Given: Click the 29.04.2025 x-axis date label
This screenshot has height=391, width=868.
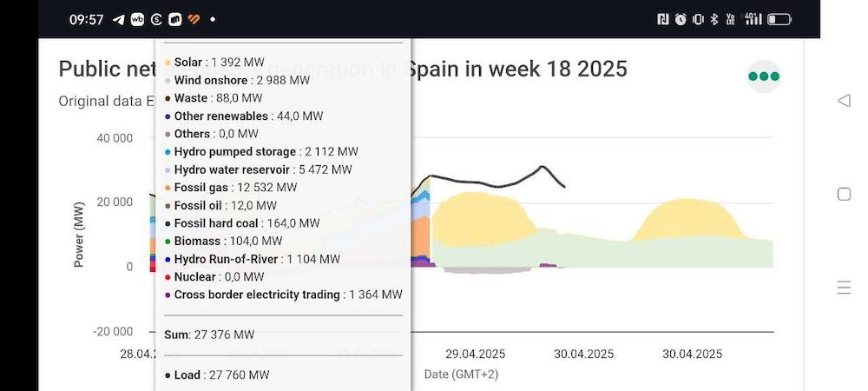Looking at the screenshot, I should (x=475, y=354).
